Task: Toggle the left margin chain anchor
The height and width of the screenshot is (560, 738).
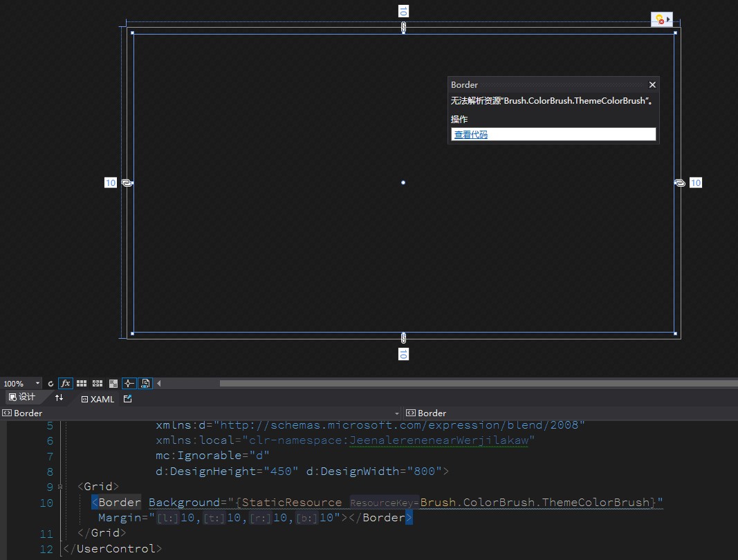Action: click(x=127, y=183)
